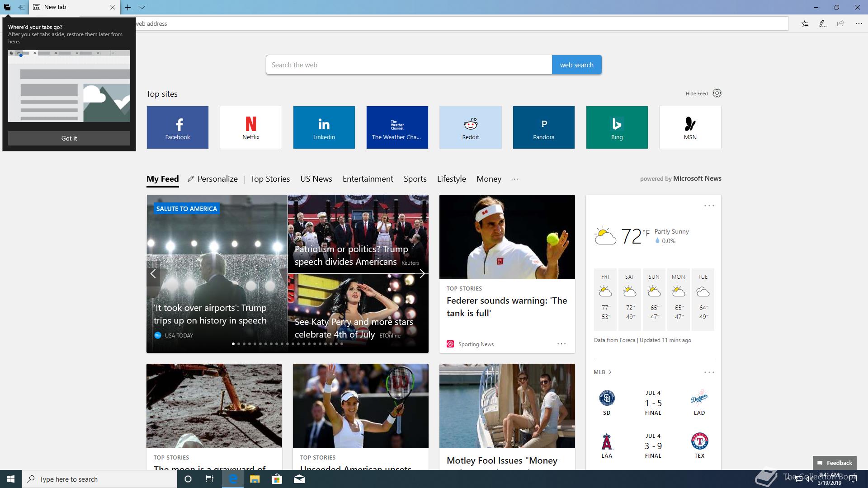Select Tuesday weather forecast column
868x488 pixels.
click(x=703, y=299)
